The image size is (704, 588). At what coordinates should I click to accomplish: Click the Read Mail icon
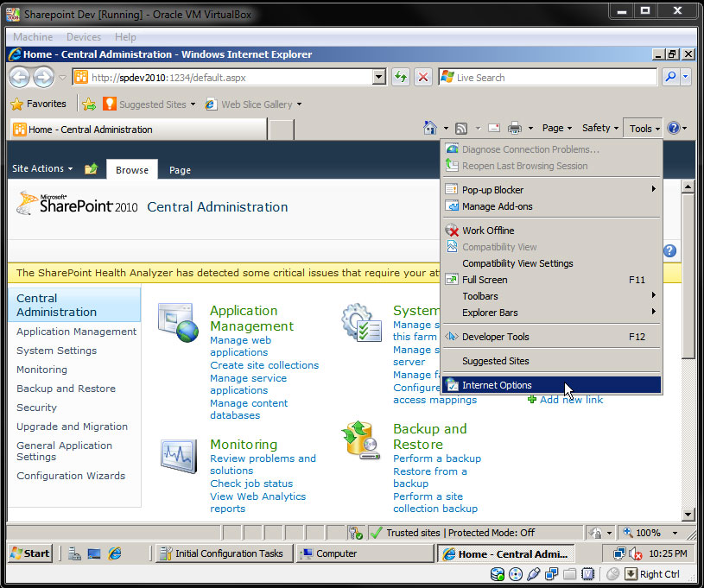494,128
